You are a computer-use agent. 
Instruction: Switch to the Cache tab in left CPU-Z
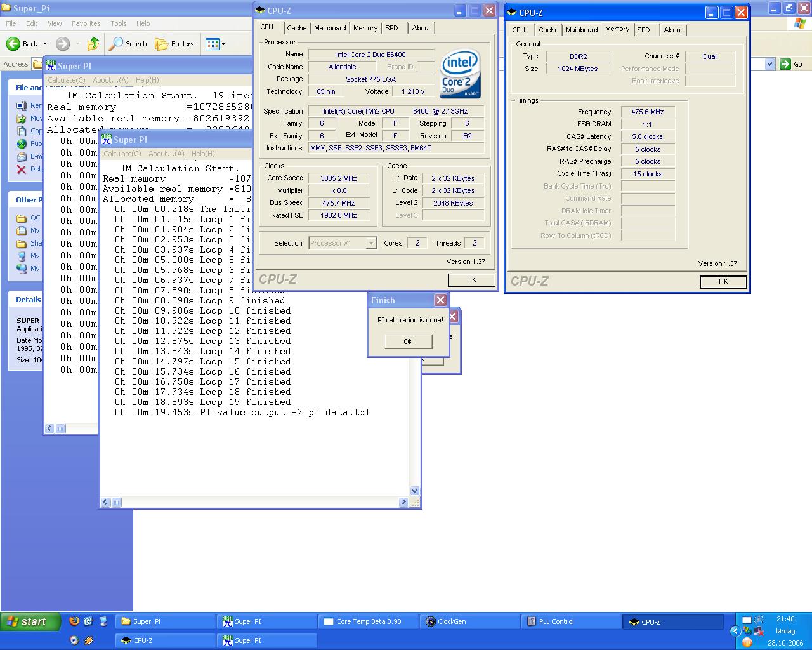pos(296,28)
